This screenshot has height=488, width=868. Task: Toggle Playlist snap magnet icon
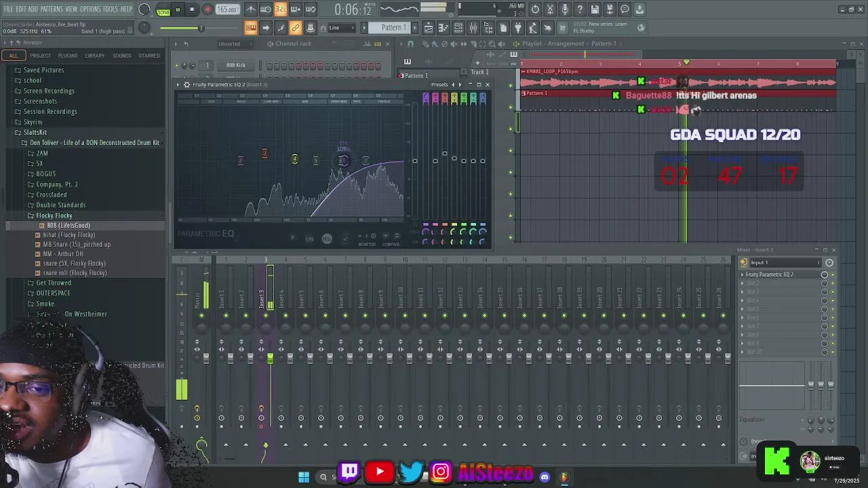point(410,44)
